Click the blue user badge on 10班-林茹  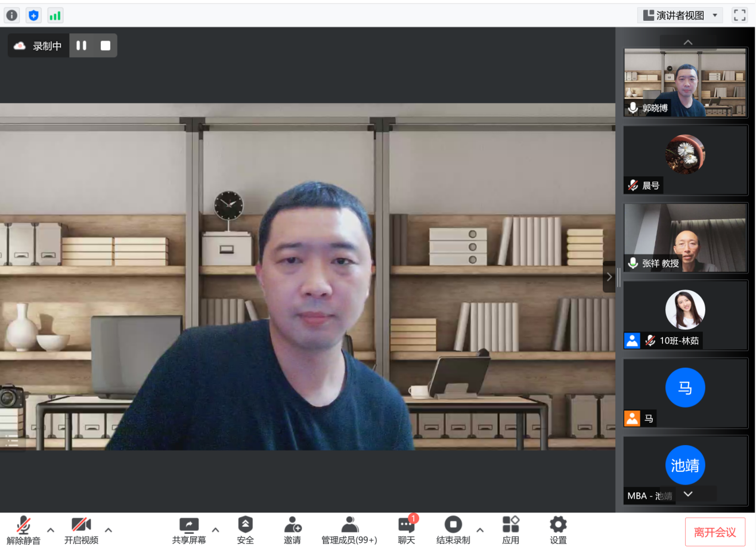632,341
